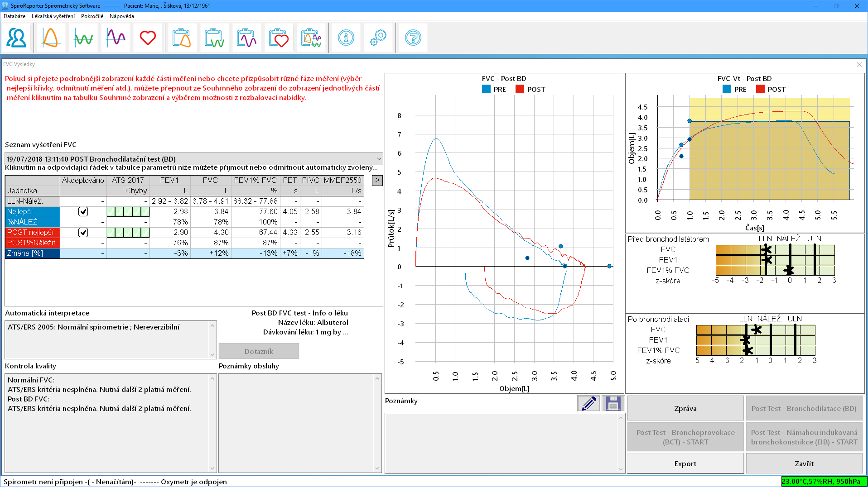868x487 pixels.
Task: Edit poznámky using the pencil icon
Action: click(x=588, y=403)
